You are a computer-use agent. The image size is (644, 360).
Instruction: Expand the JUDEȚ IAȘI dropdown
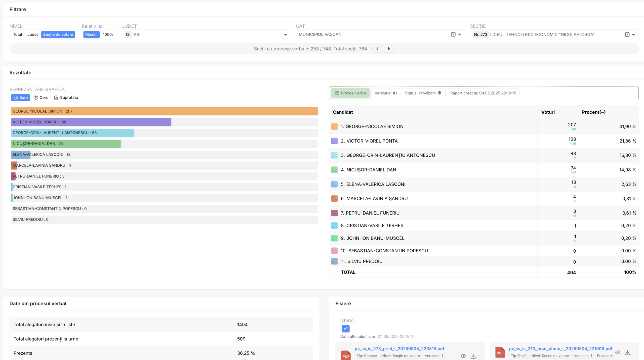coord(285,35)
